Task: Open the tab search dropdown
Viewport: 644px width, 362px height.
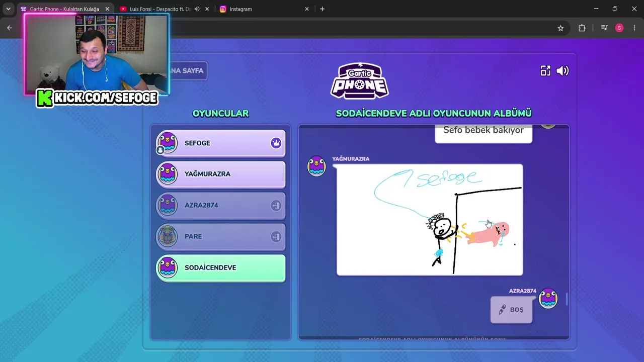Action: (8, 9)
